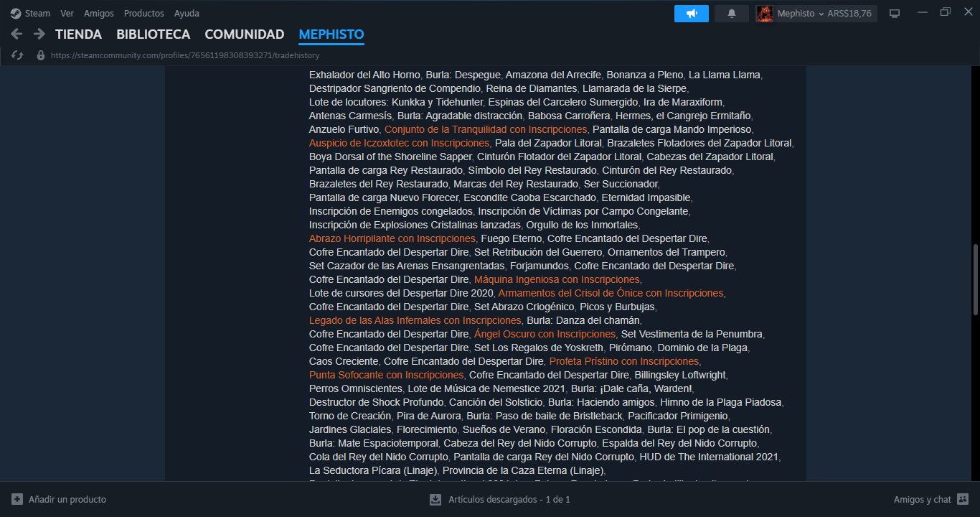Open the Productos menu
The image size is (980, 517).
[143, 12]
